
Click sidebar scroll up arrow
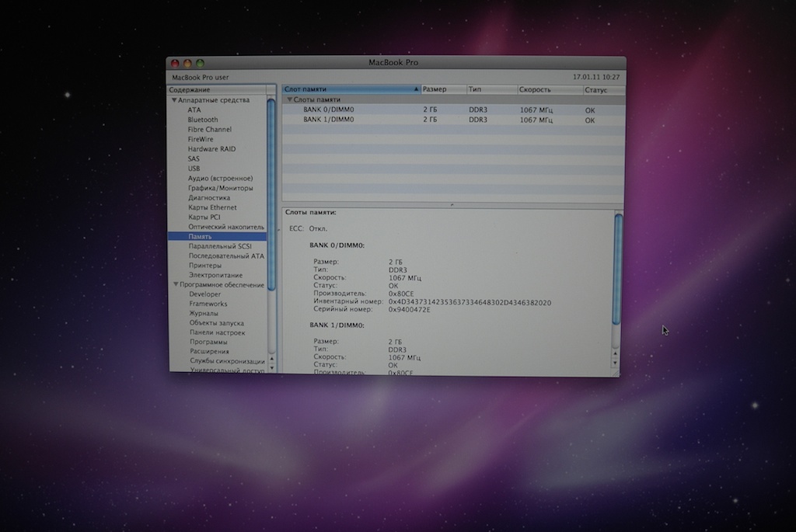pyautogui.click(x=271, y=358)
